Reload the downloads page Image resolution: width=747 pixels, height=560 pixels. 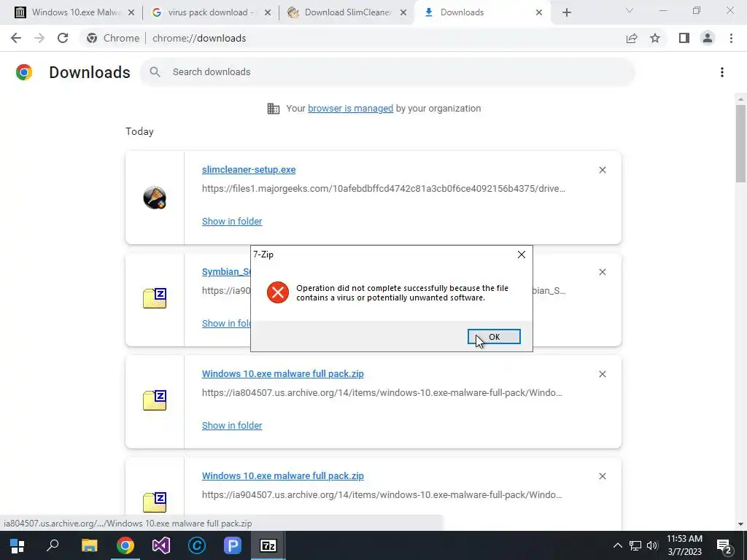coord(63,38)
